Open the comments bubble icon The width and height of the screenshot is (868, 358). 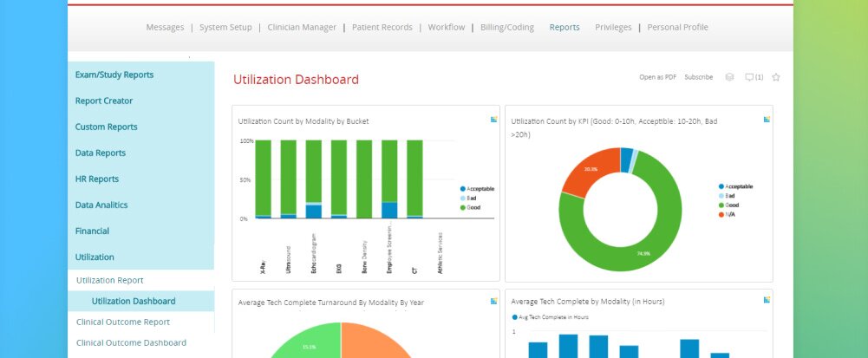click(754, 77)
